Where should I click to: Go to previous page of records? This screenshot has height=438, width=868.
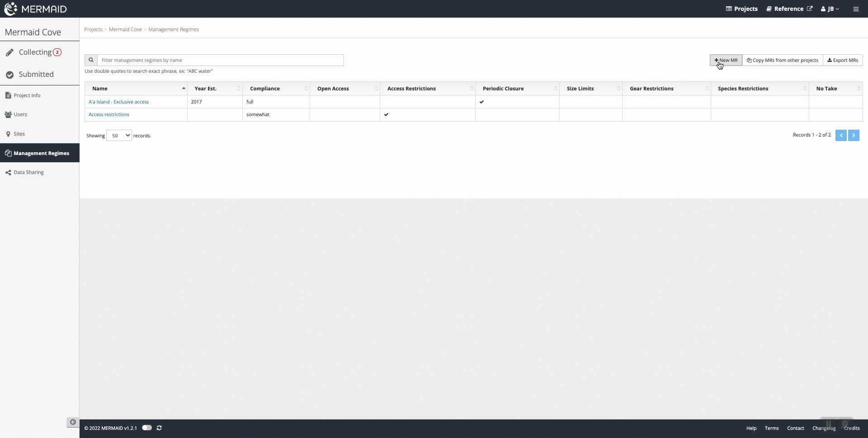(x=841, y=135)
